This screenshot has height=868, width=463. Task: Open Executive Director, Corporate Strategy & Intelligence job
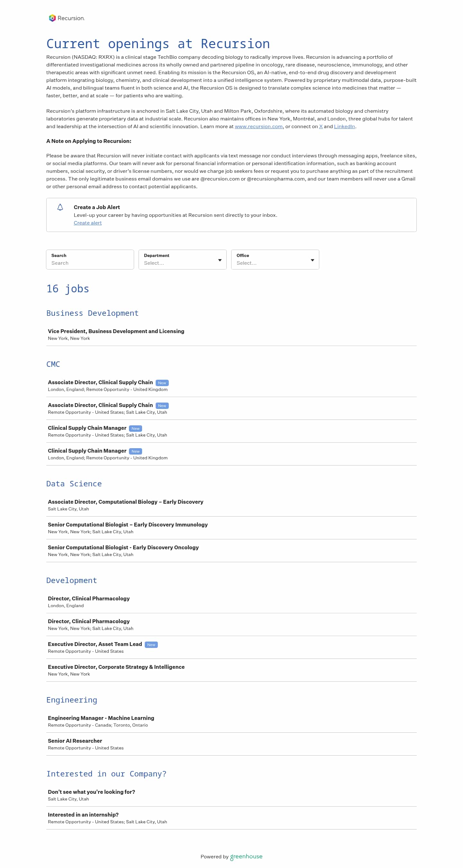pos(231,670)
